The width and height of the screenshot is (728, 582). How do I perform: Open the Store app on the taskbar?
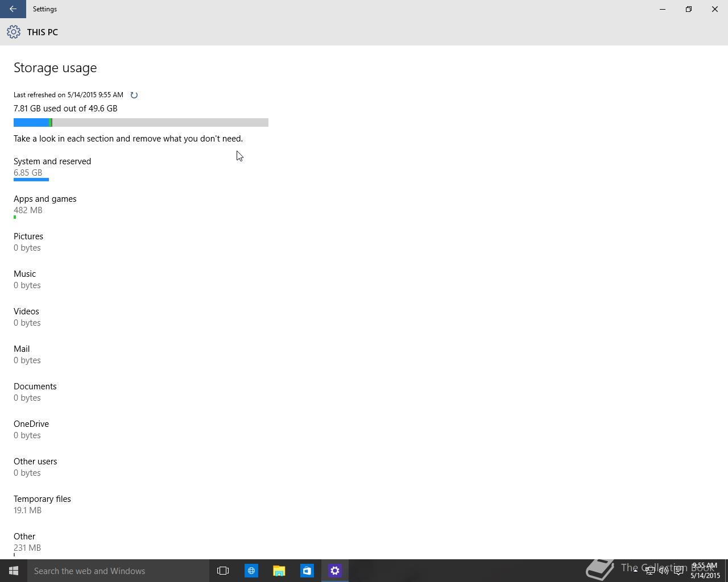307,571
